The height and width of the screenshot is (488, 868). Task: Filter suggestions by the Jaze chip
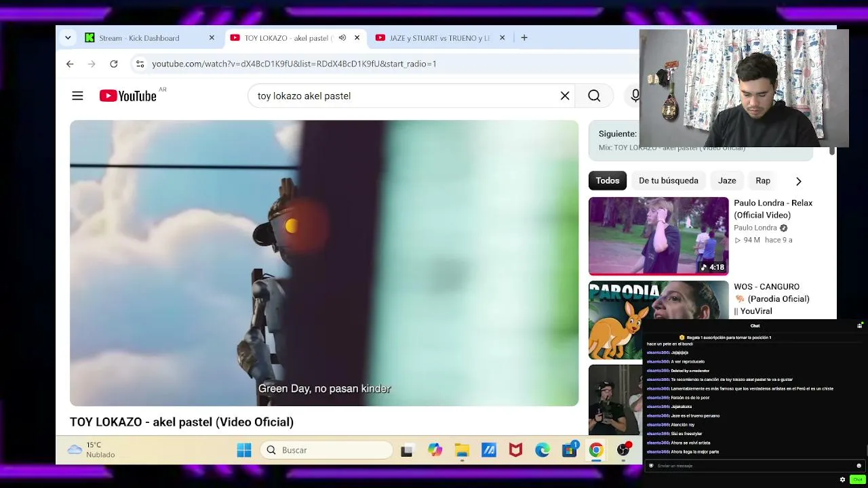point(727,181)
